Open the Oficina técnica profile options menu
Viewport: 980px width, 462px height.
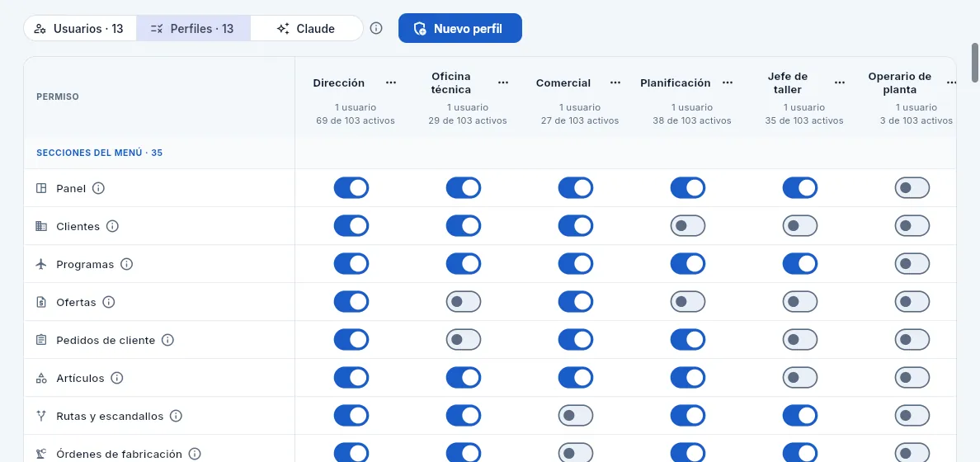[503, 82]
